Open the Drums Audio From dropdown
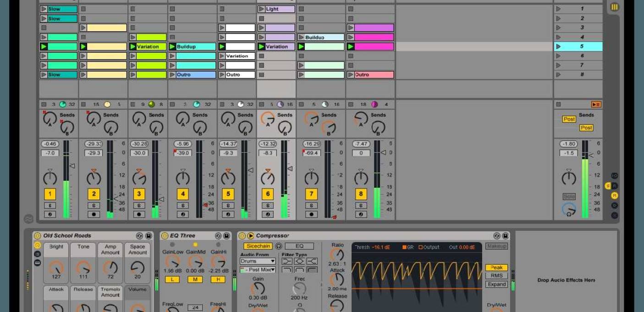This screenshot has width=644, height=312. coord(258,262)
